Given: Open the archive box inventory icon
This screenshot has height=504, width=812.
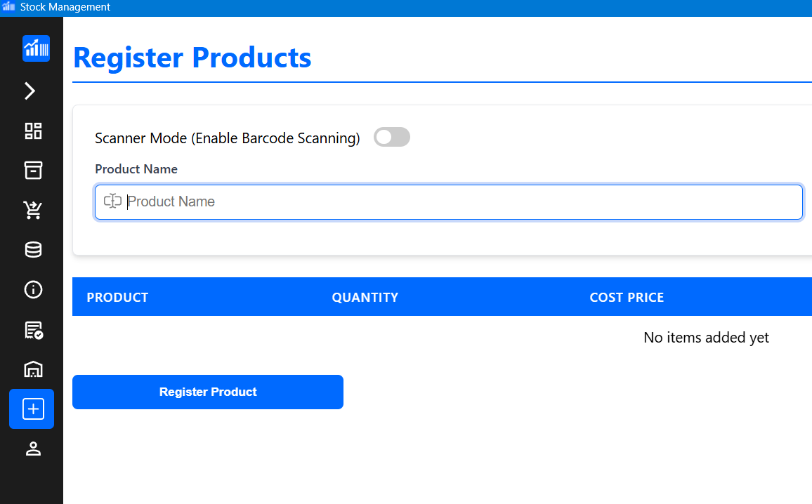Looking at the screenshot, I should (x=33, y=170).
